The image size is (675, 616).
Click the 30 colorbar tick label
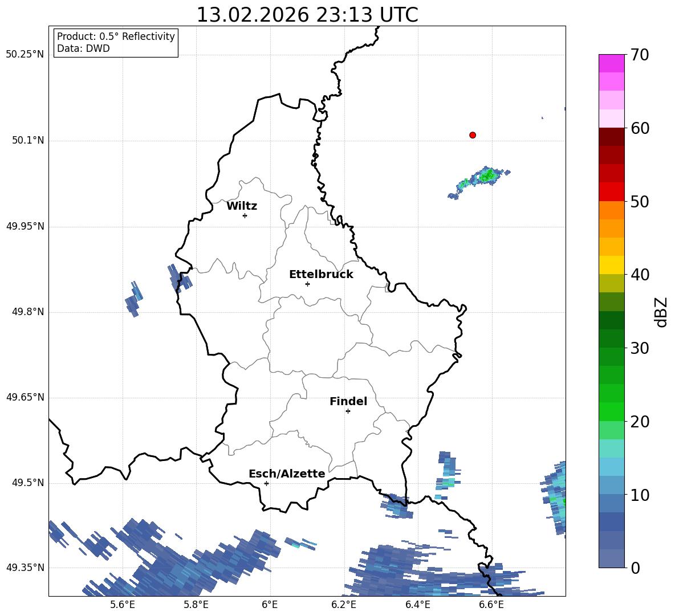640,348
